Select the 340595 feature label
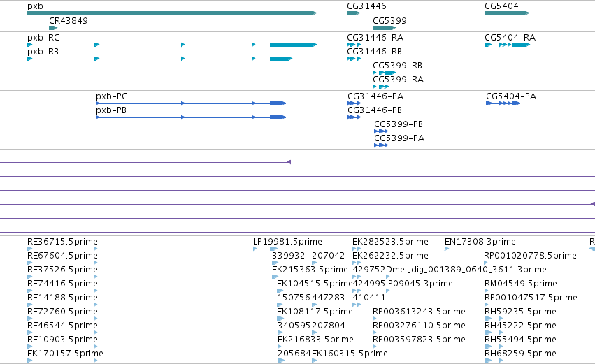 pyautogui.click(x=294, y=326)
